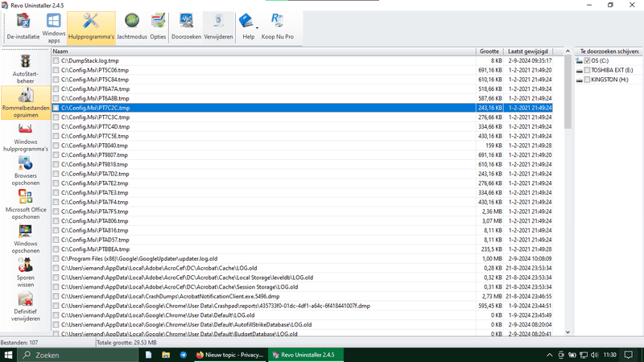Open the Opties settings
The width and height of the screenshot is (644, 362).
click(158, 27)
